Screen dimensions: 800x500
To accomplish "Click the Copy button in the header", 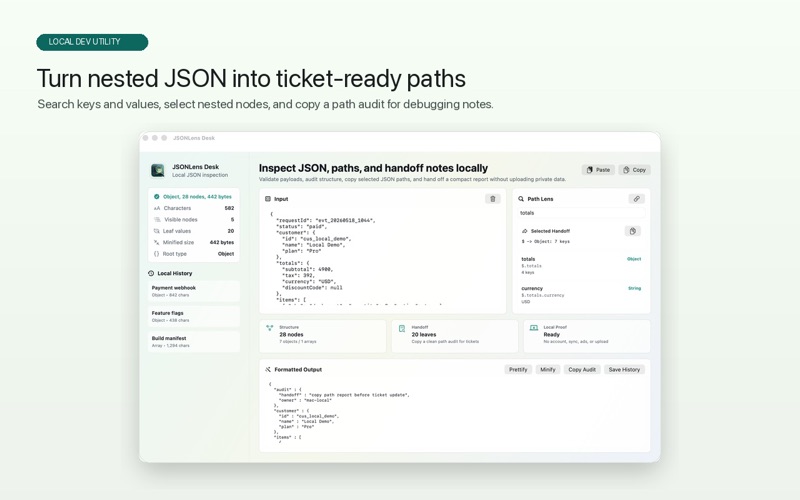I will [635, 170].
